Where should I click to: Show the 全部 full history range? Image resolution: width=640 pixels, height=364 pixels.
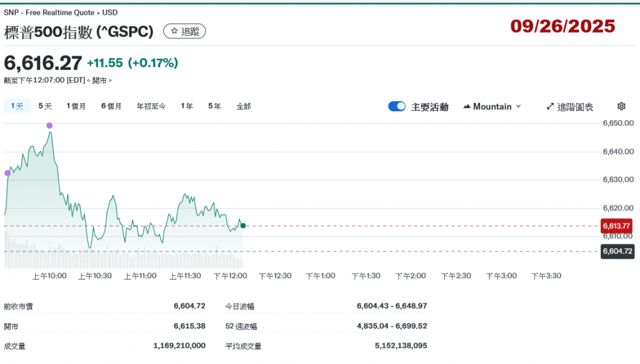(x=243, y=106)
